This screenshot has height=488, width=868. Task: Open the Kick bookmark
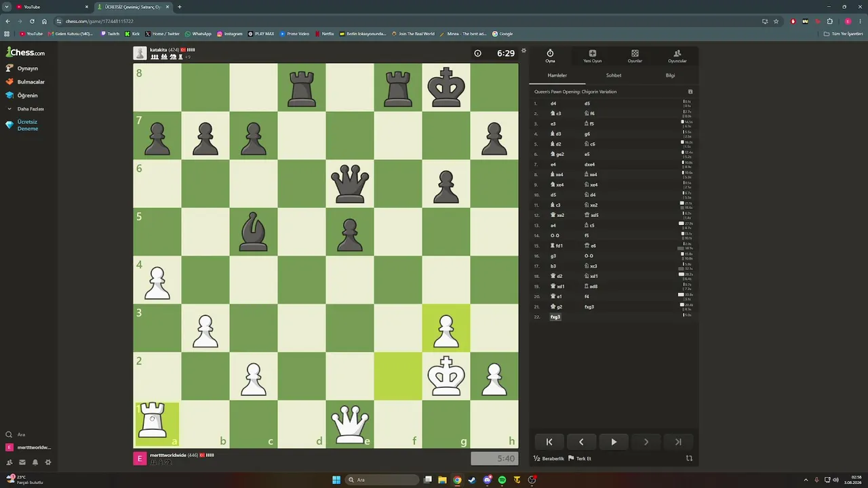pyautogui.click(x=132, y=34)
